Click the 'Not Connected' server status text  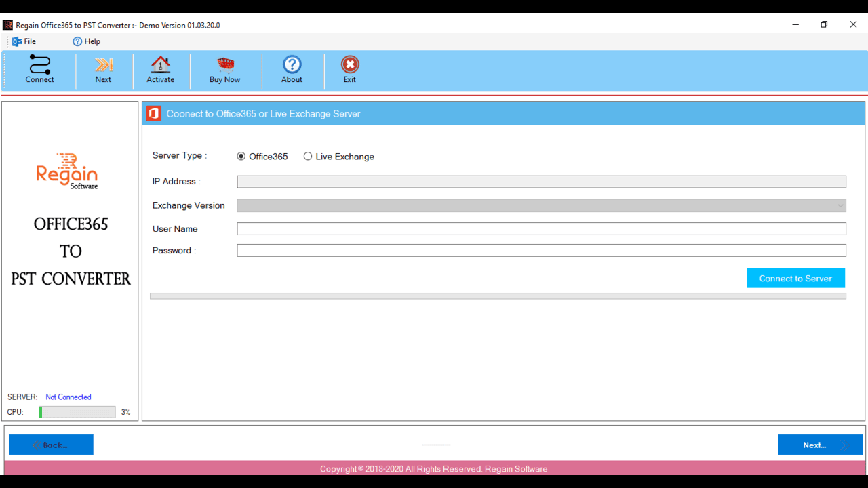point(68,397)
